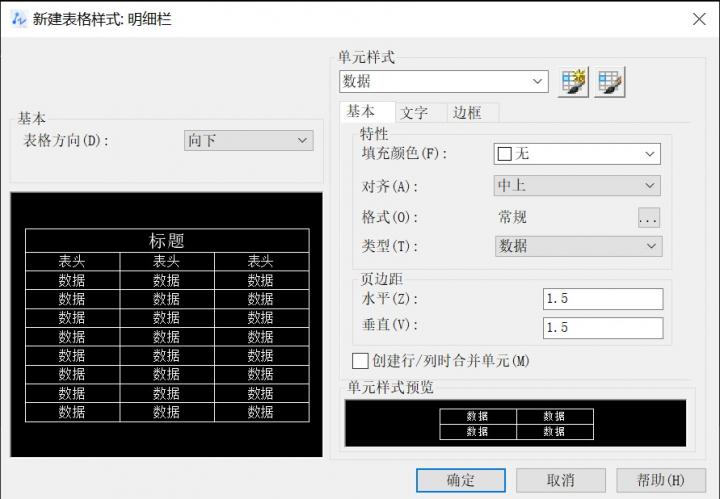Expand the 对齐 中上 dropdown
The height and width of the screenshot is (499, 720).
(578, 186)
